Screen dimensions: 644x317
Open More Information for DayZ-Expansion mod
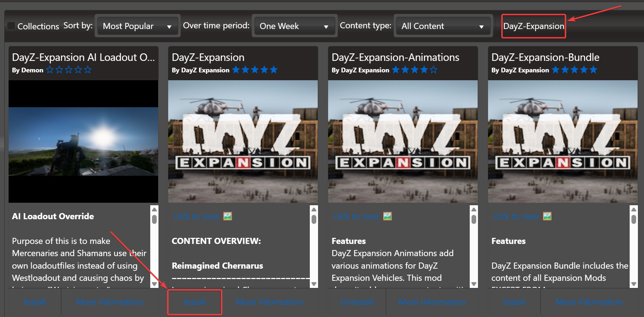click(270, 302)
